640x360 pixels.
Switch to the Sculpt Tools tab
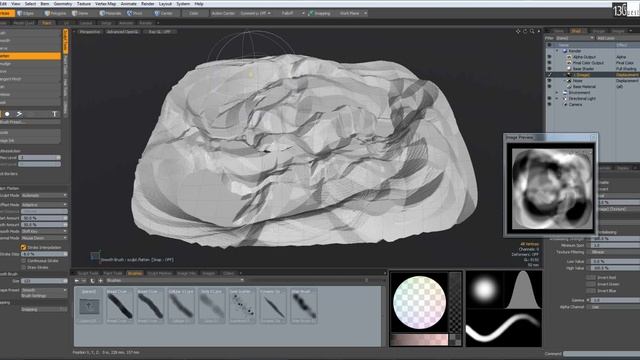(x=88, y=273)
